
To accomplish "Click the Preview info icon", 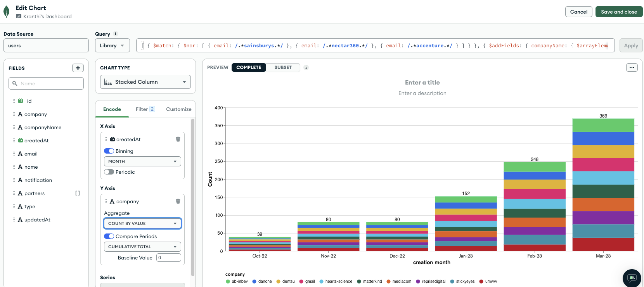I will point(306,67).
